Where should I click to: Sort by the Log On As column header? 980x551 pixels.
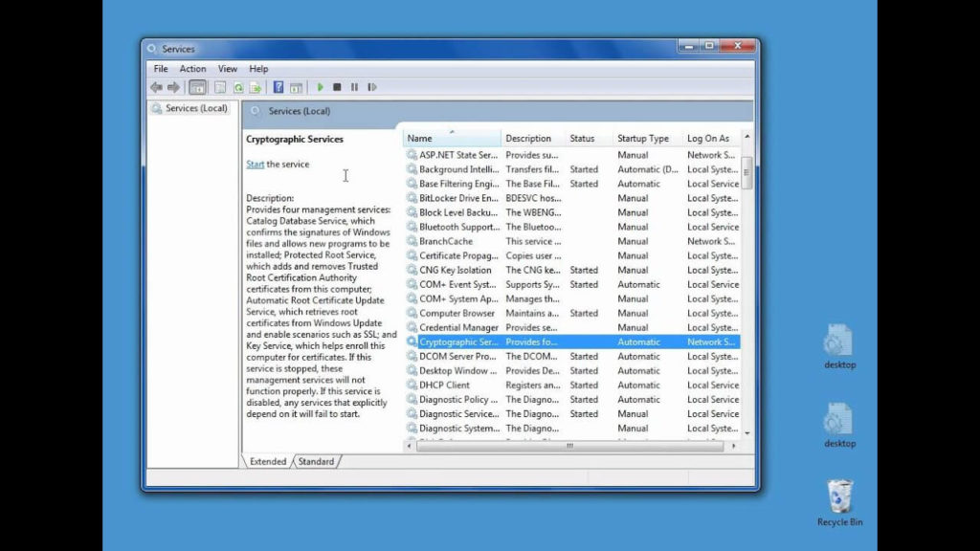tap(711, 138)
